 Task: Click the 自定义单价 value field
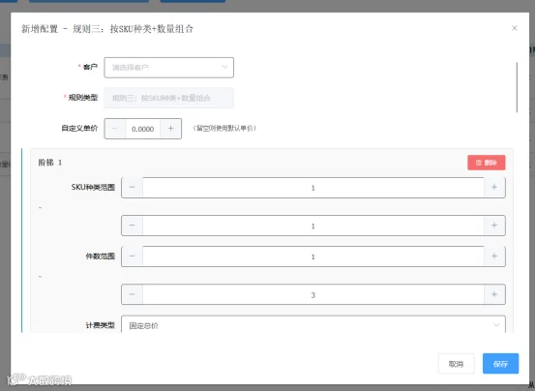pyautogui.click(x=142, y=129)
